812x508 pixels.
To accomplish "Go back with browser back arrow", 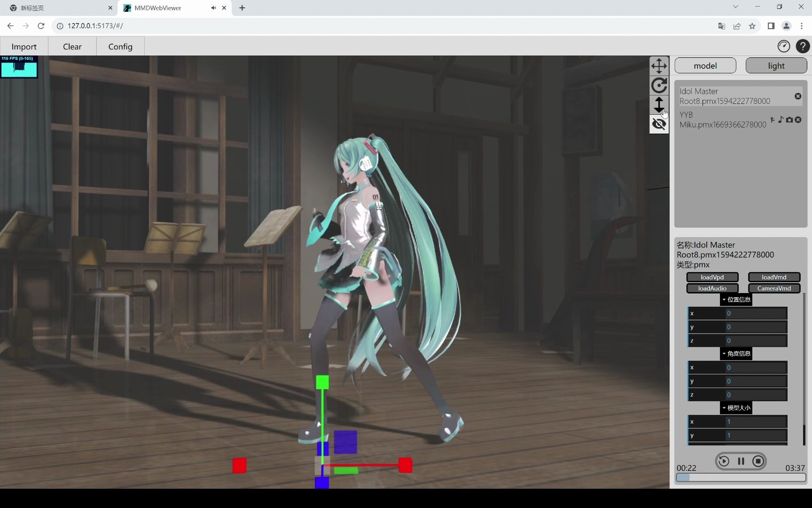I will 10,26.
